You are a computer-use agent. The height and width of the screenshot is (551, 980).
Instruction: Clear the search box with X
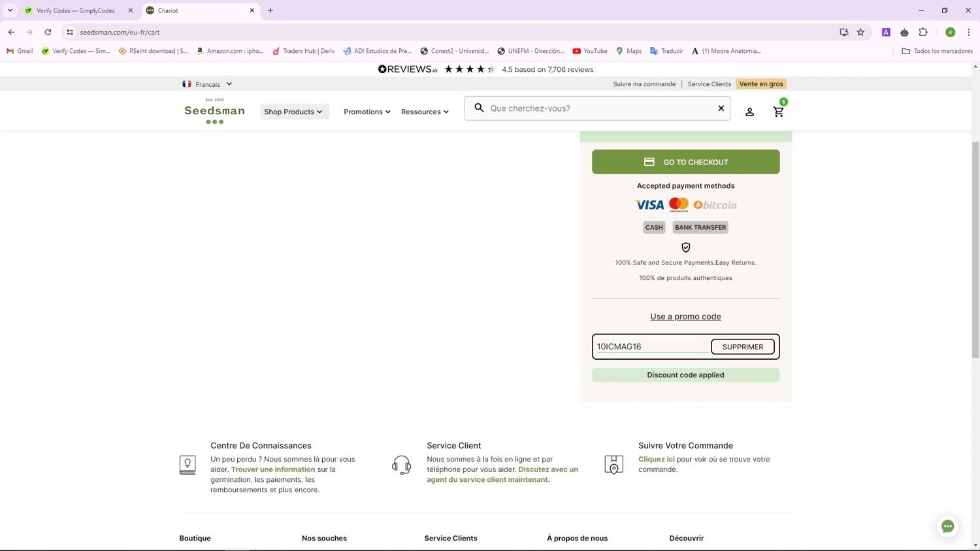pyautogui.click(x=721, y=108)
